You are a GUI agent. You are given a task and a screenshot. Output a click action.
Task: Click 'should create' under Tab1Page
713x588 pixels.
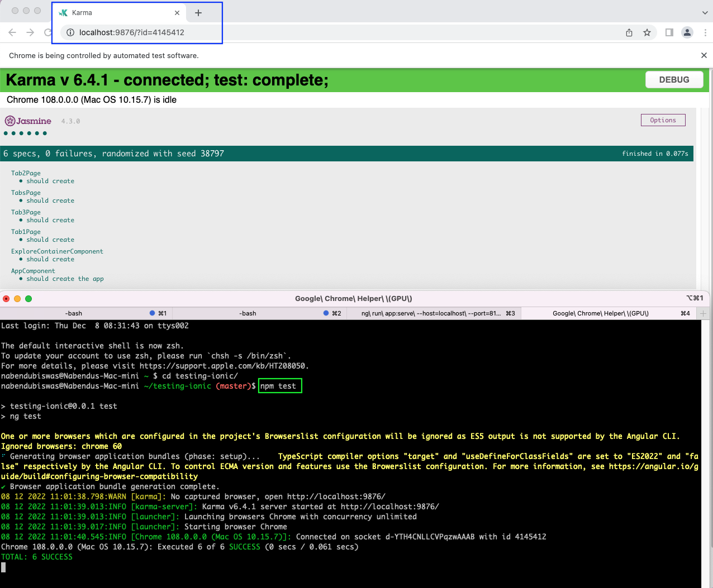click(50, 240)
